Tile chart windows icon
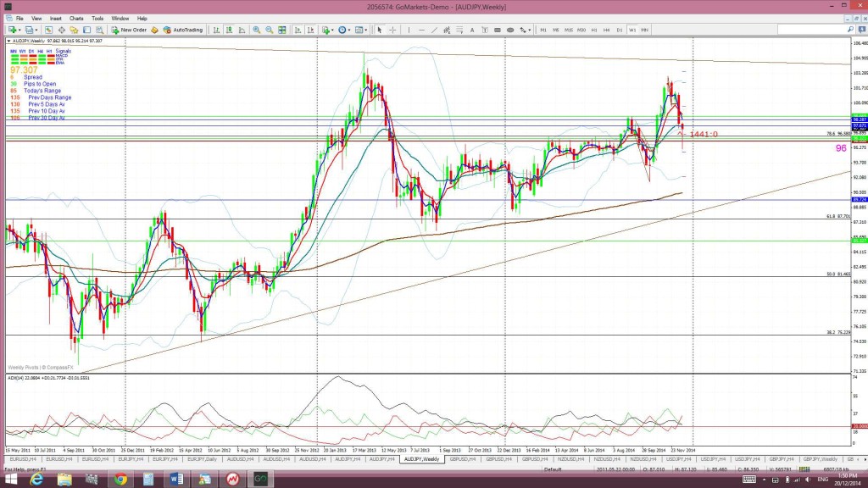868x488 pixels. pos(281,30)
